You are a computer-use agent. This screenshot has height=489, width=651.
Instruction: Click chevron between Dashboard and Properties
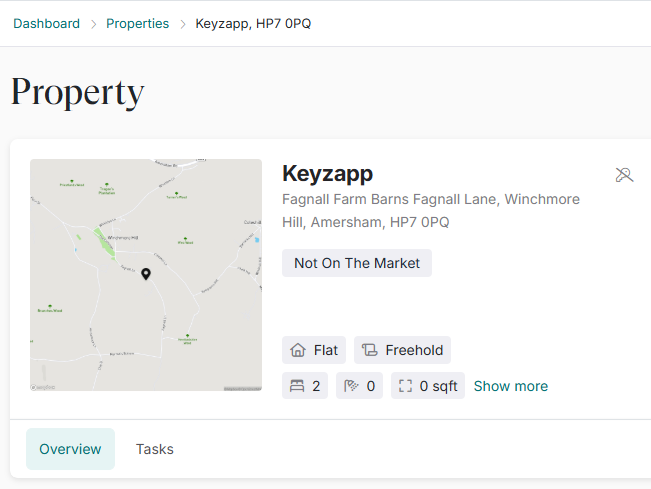[x=93, y=23]
